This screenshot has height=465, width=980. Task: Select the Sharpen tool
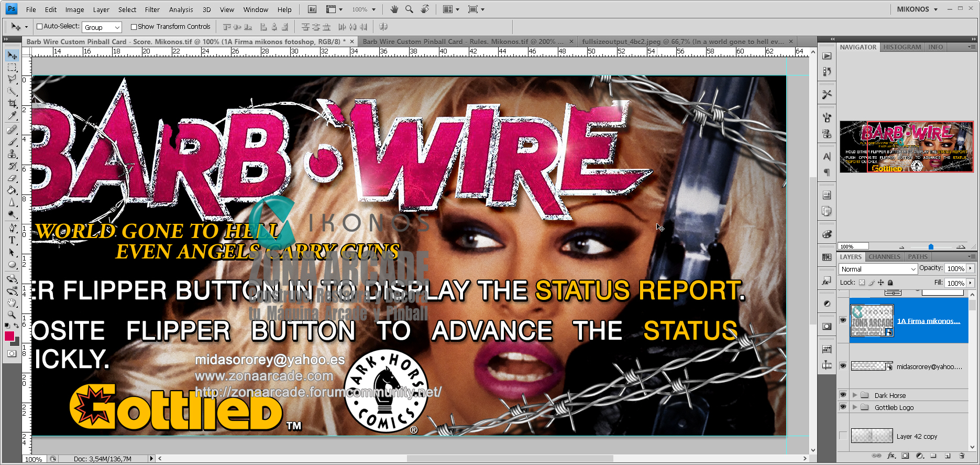pyautogui.click(x=12, y=202)
